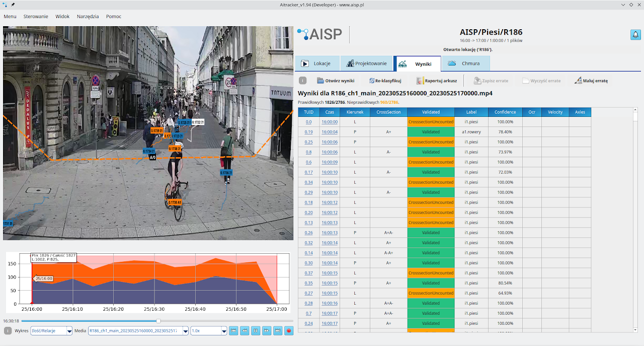Click the Kierunek column header

(355, 112)
